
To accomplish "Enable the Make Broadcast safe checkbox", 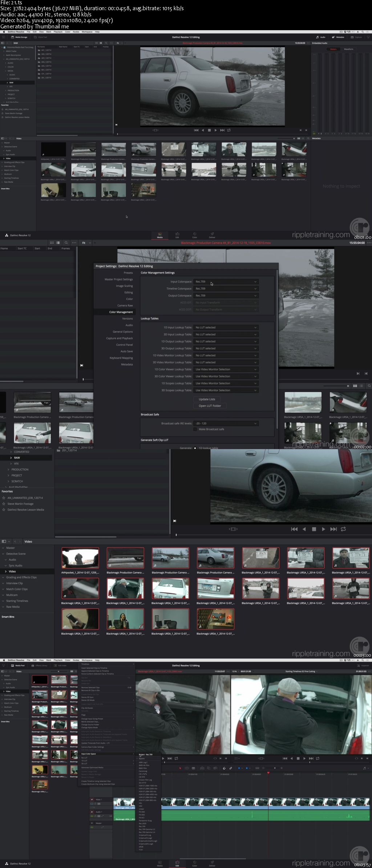I will tap(195, 429).
